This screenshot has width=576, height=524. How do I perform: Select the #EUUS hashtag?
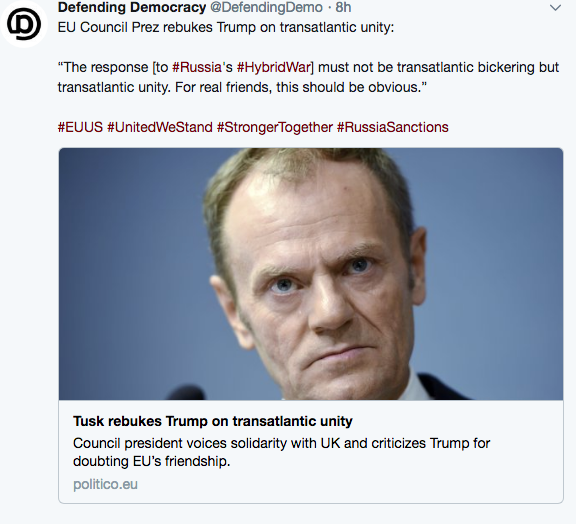coord(80,127)
